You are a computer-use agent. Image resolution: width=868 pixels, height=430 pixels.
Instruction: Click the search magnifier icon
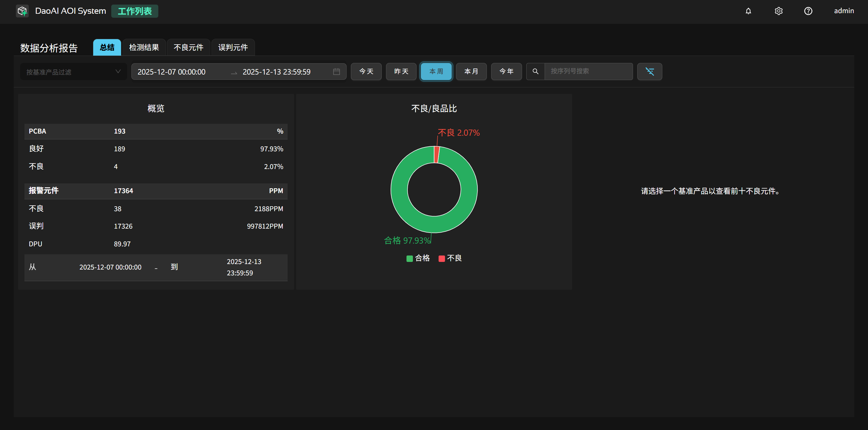click(x=535, y=72)
